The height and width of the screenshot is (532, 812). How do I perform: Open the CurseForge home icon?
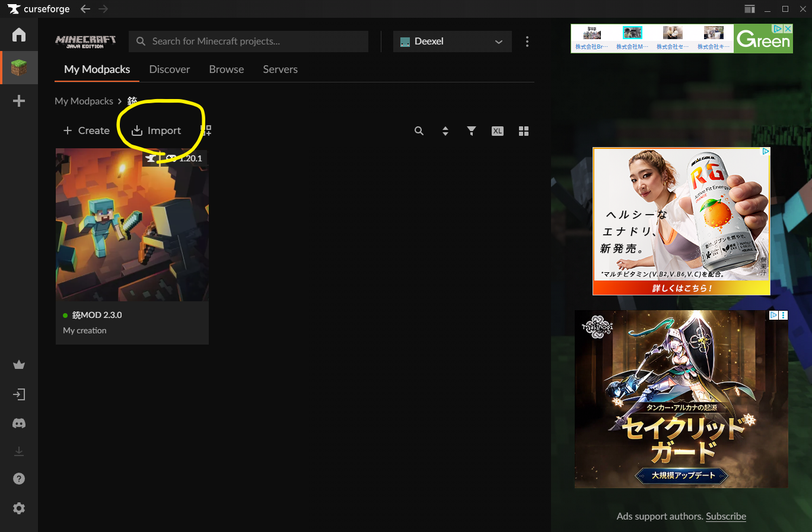(x=19, y=34)
